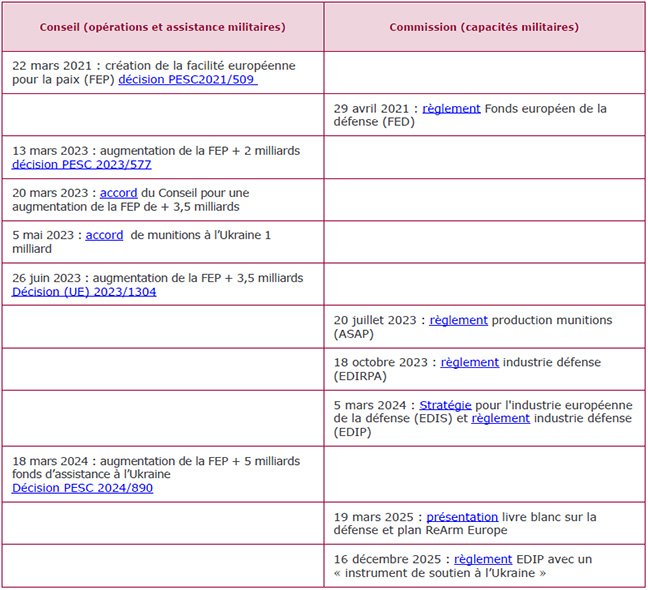Viewport: 648px width, 590px height.
Task: Click règlement link in the 16 décembre 2025 row
Action: [483, 559]
